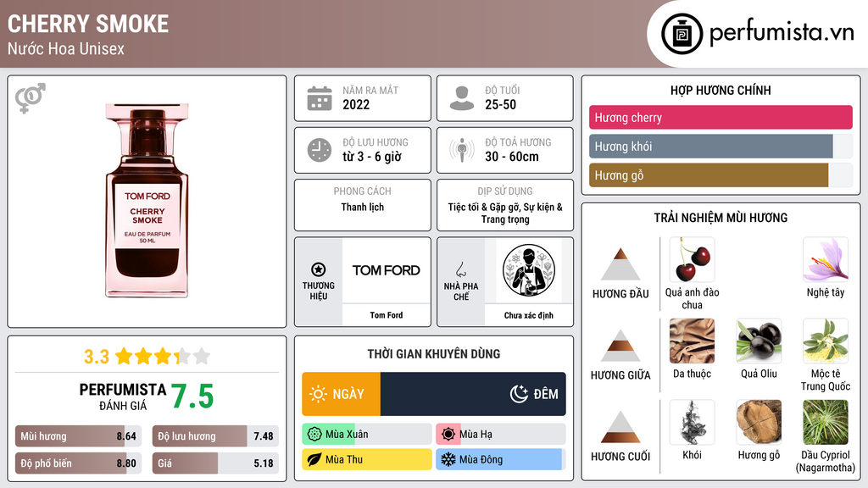Viewport: 868px width, 488px height.
Task: Click the leaf icon for Mùa Thu
Action: click(314, 459)
